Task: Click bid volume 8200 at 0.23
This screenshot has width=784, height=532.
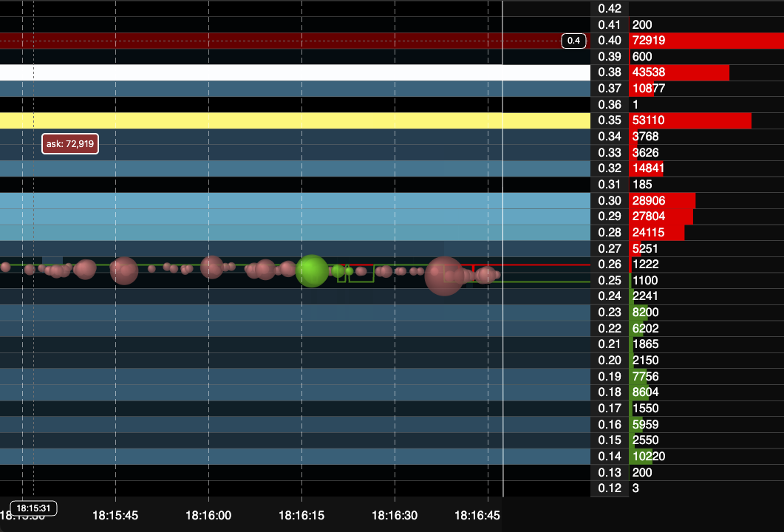Action: pos(646,312)
